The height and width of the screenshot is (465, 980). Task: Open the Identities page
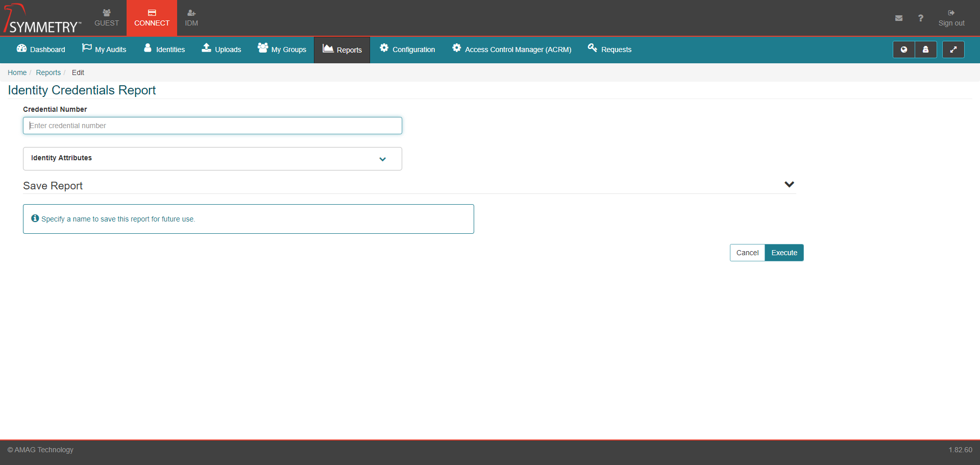164,50
